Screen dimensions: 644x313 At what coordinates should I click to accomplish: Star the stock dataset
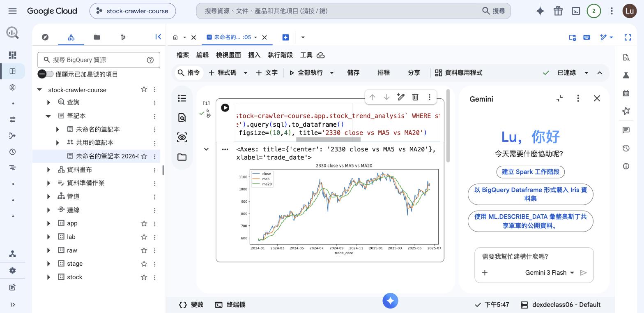(x=144, y=277)
